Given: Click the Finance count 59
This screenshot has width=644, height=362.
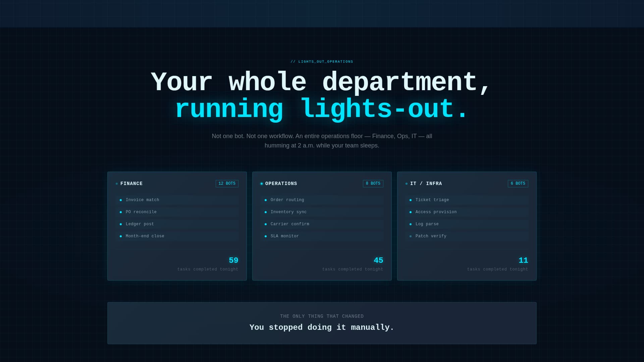Looking at the screenshot, I should click(x=233, y=260).
